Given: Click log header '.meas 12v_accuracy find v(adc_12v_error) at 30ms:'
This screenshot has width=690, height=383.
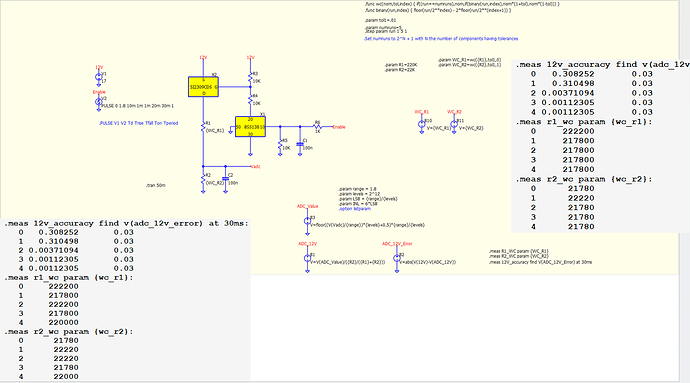Looking at the screenshot, I should (x=126, y=223).
